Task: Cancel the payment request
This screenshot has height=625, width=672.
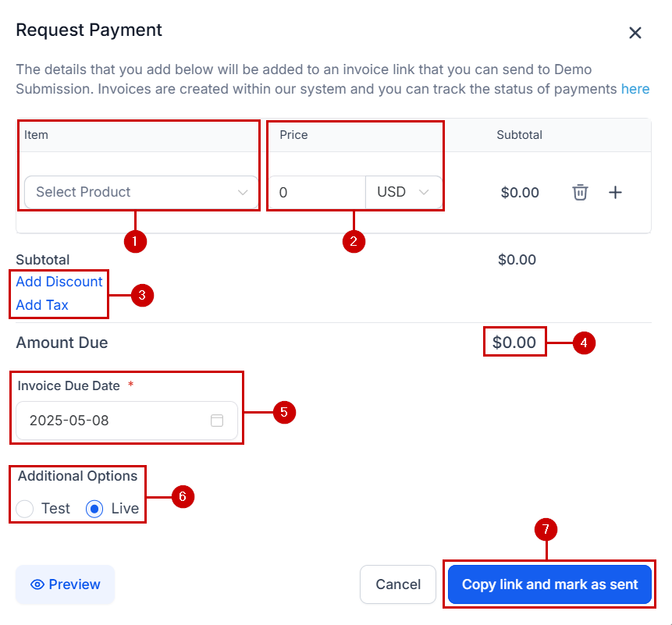Action: tap(398, 584)
